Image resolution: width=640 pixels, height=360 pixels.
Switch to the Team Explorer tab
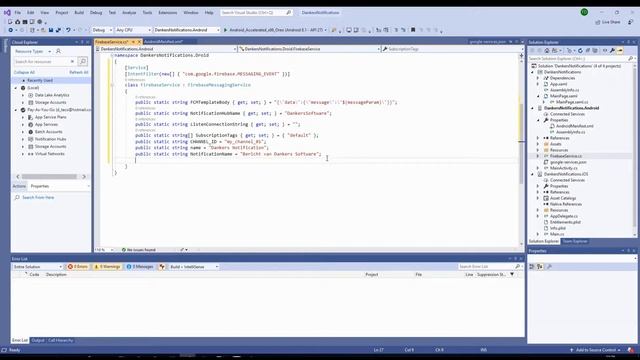575,241
